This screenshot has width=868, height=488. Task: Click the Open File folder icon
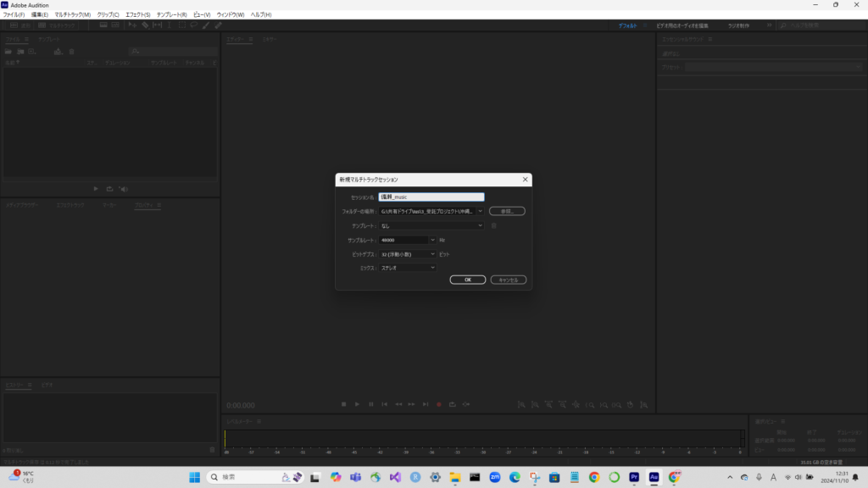click(x=9, y=52)
